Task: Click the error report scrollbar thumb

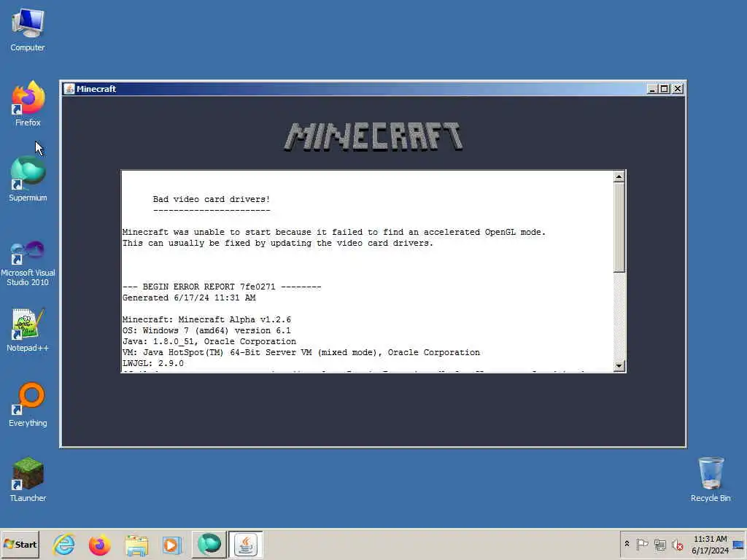Action: (619, 227)
